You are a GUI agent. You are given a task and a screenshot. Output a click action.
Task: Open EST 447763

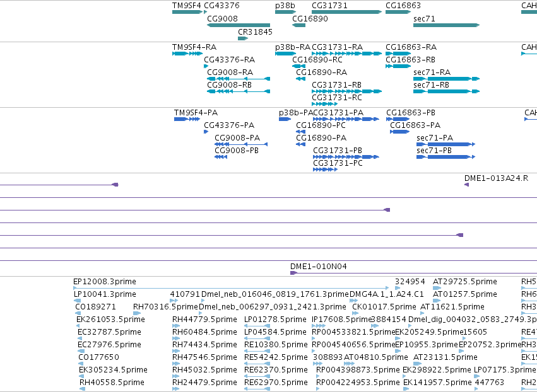(489, 383)
